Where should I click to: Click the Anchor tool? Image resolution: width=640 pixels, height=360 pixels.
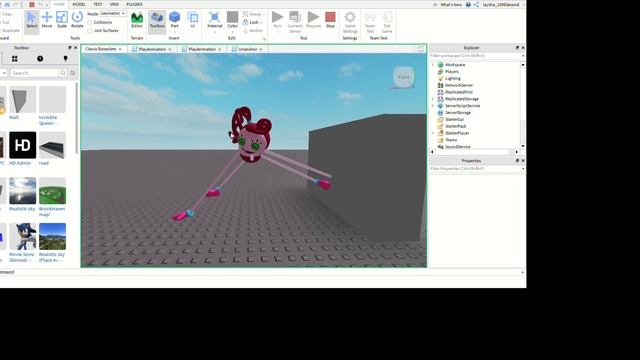253,31
